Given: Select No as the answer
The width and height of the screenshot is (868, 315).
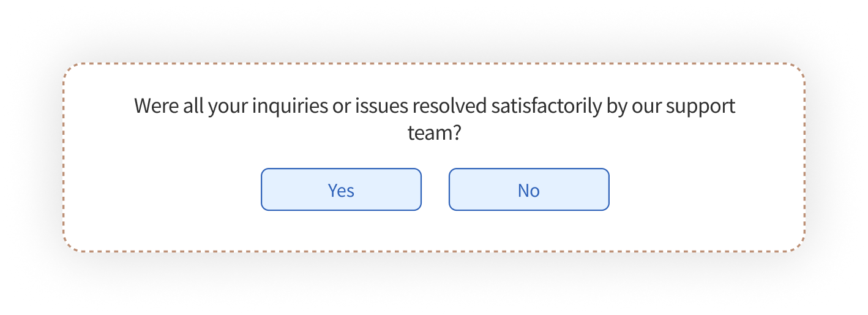Looking at the screenshot, I should tap(529, 190).
